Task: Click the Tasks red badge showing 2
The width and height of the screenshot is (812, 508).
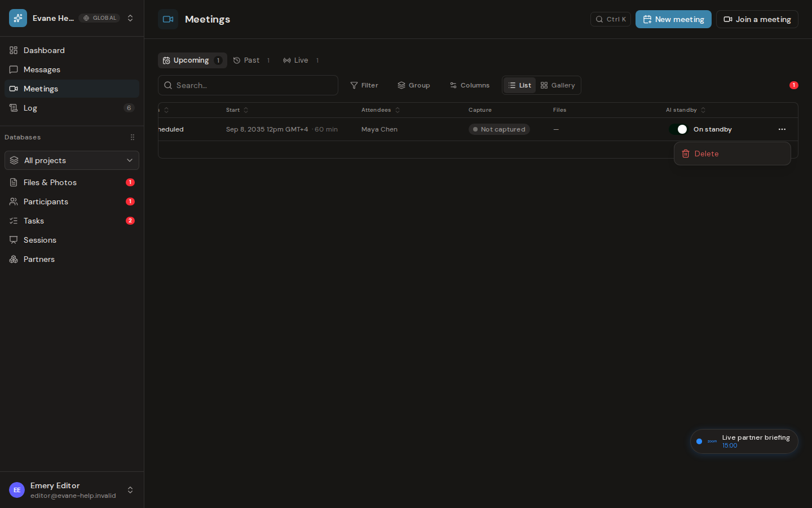Action: (130, 221)
